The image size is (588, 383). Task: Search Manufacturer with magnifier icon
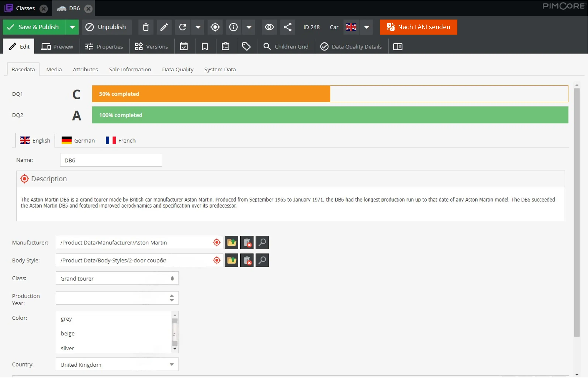pyautogui.click(x=262, y=242)
